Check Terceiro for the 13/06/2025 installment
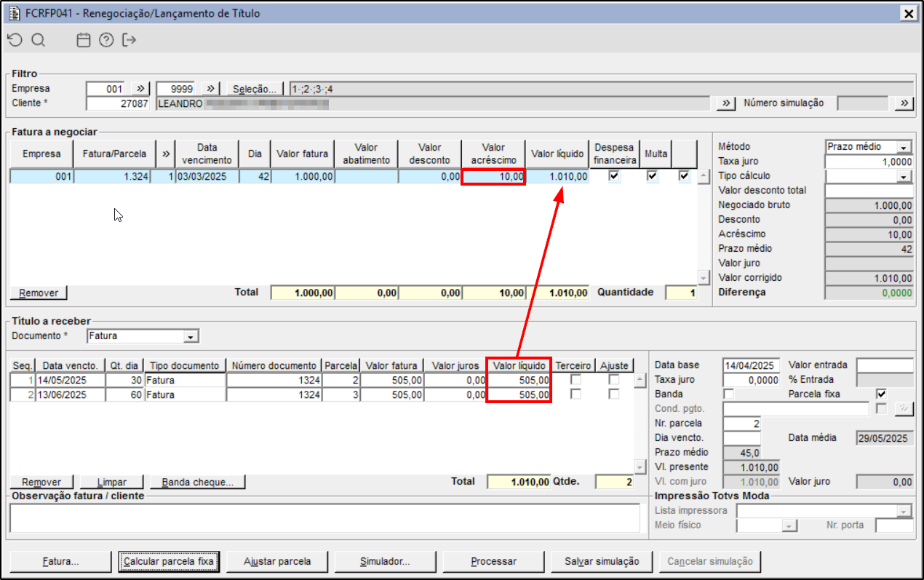Image resolution: width=924 pixels, height=580 pixels. click(x=575, y=394)
